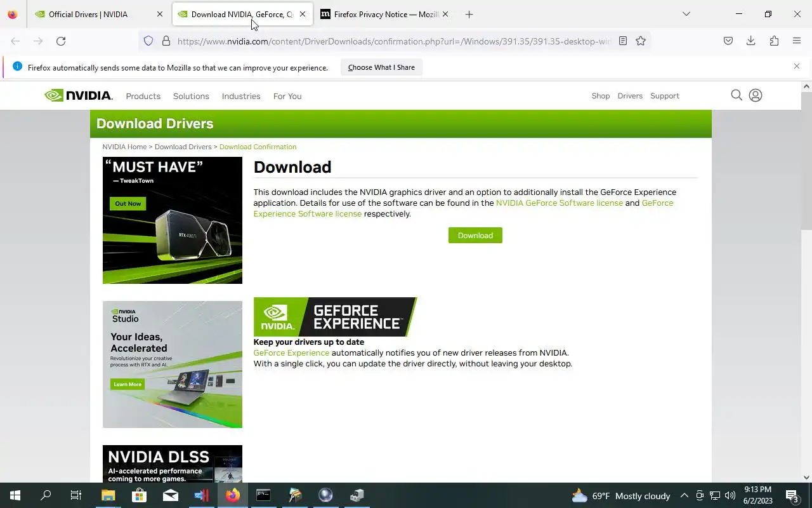Open Drivers in the header navigation
Viewport: 812px width, 508px height.
coord(630,96)
